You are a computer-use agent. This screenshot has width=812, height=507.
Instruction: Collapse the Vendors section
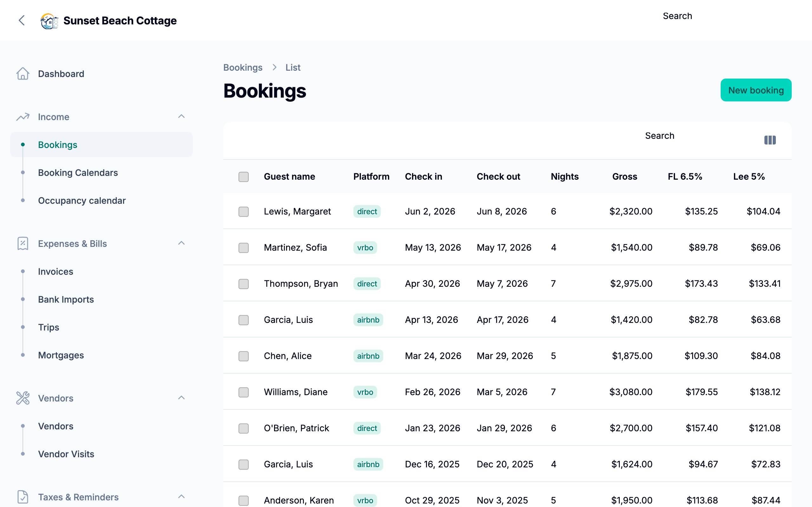tap(181, 397)
